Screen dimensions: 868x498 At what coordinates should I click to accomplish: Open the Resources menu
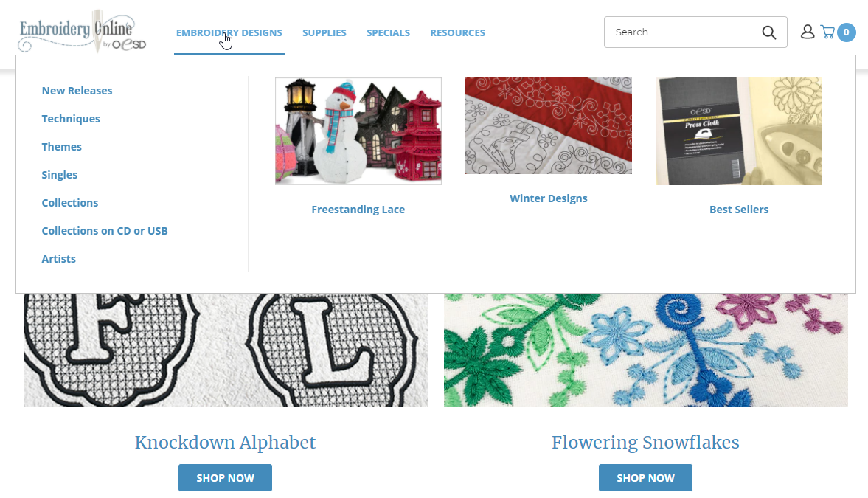[458, 32]
